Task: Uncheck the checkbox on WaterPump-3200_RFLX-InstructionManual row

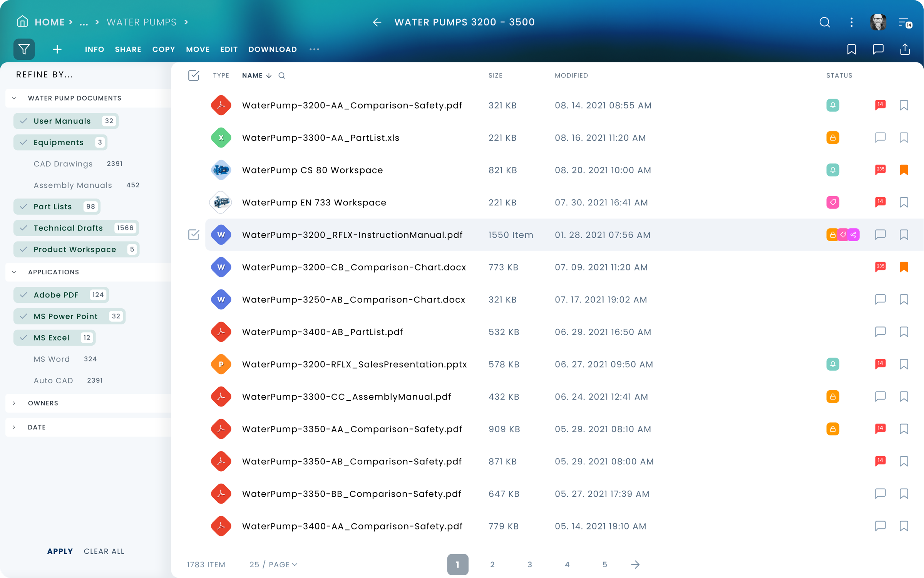Action: 194,235
